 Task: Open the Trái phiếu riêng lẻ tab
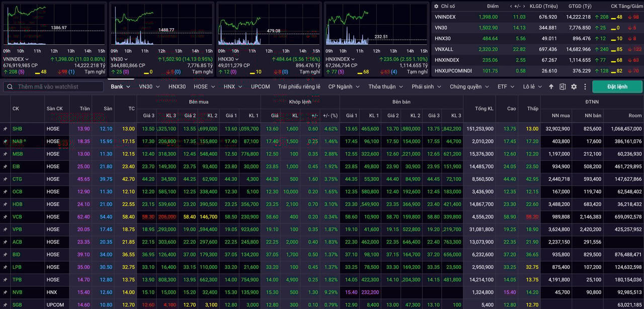299,87
